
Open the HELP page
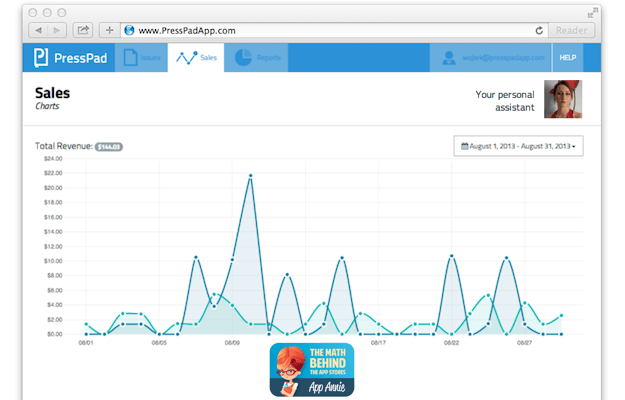coord(568,58)
